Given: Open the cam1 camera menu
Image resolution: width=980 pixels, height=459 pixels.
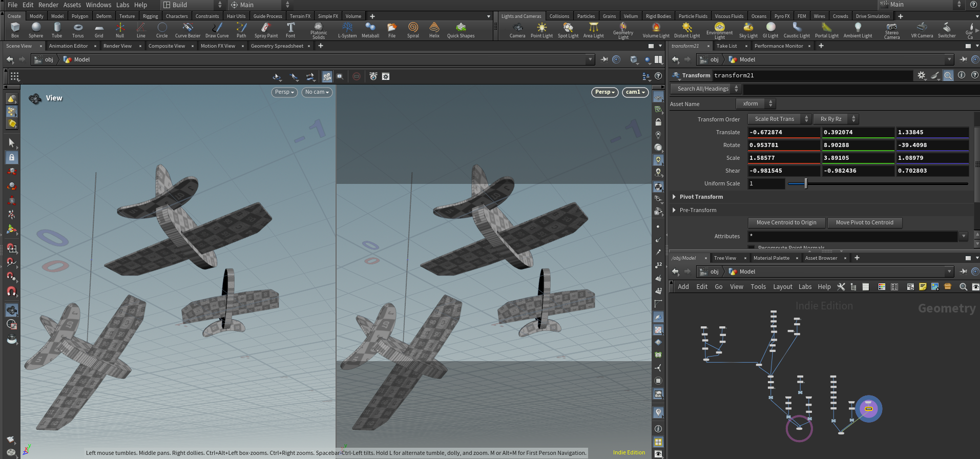Looking at the screenshot, I should point(635,92).
